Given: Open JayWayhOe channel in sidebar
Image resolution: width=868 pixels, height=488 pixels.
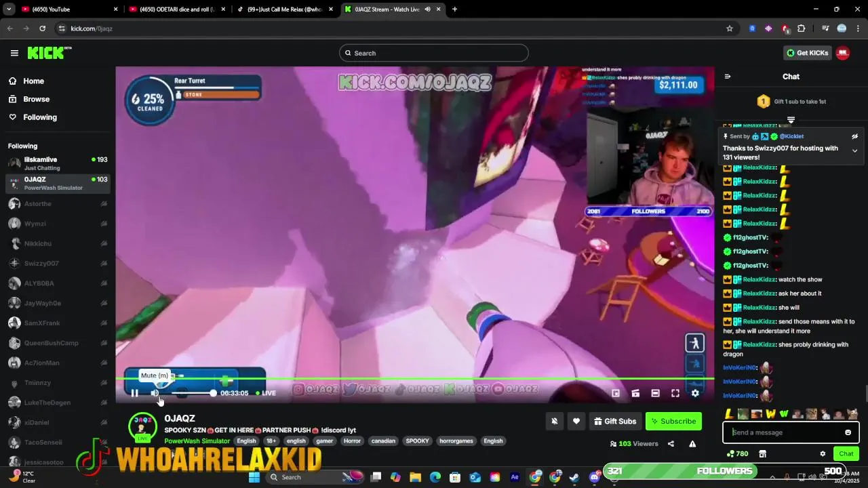Looking at the screenshot, I should point(58,303).
